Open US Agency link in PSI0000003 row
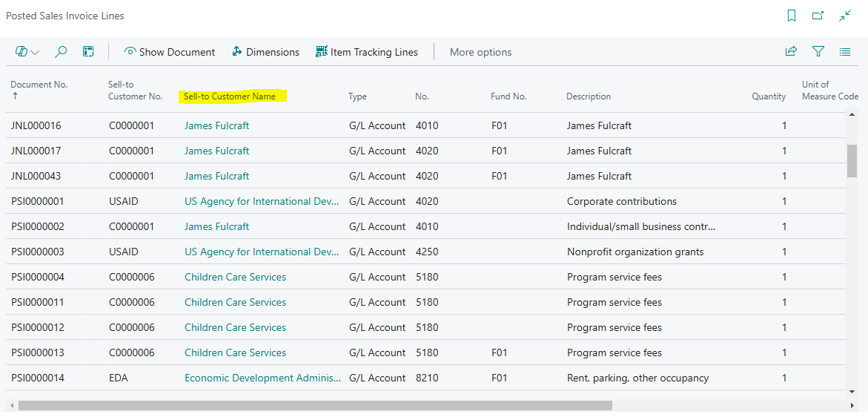Screen dimensions: 868x420 (x=261, y=252)
